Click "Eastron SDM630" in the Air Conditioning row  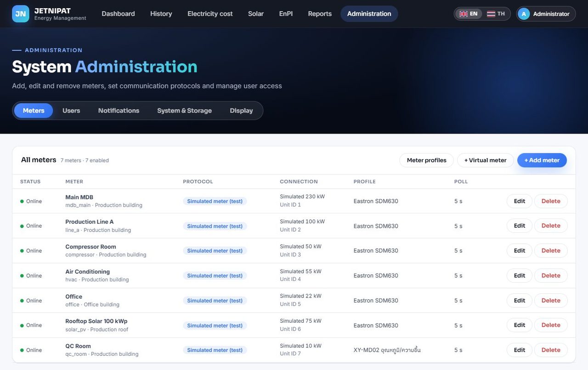(376, 275)
